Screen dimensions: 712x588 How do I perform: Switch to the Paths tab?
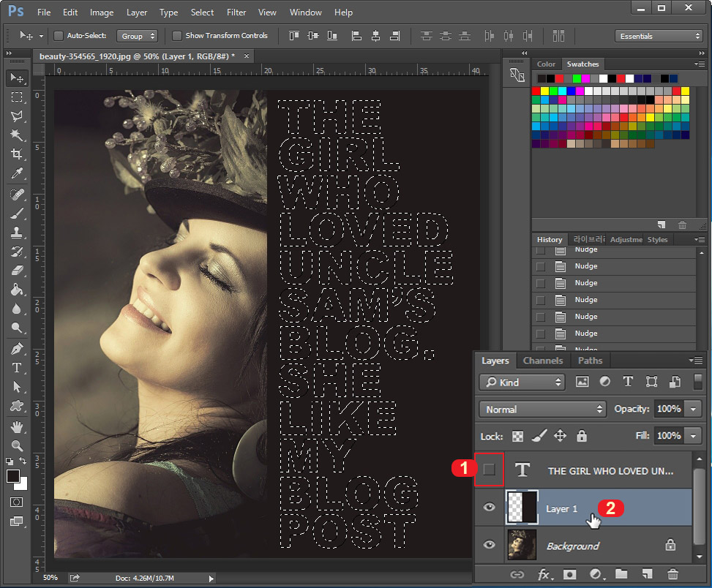(590, 361)
